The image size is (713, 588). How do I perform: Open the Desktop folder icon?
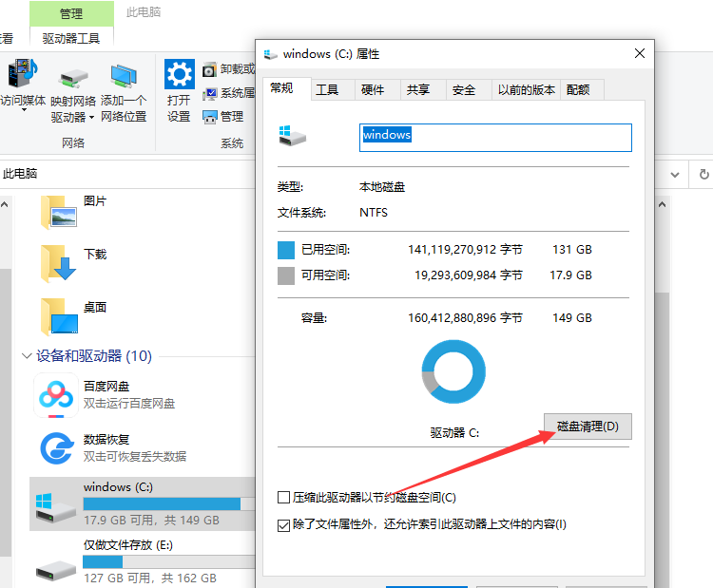coord(59,316)
